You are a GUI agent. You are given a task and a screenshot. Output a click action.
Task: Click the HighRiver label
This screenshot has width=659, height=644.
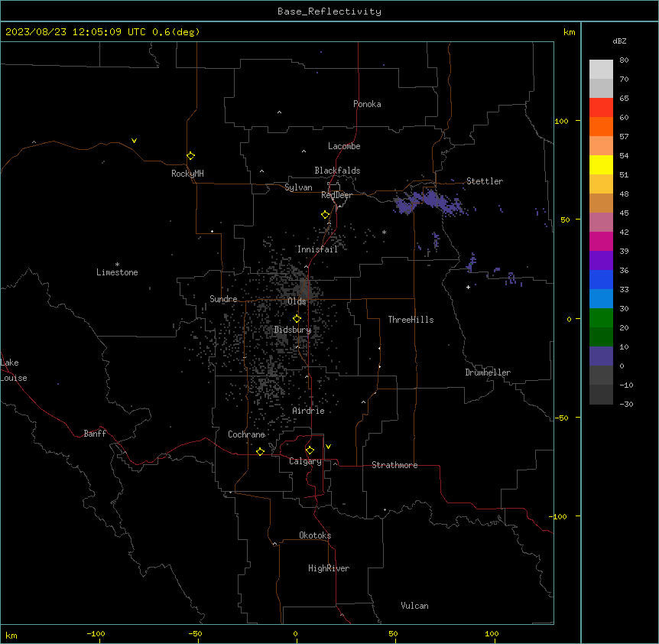329,568
